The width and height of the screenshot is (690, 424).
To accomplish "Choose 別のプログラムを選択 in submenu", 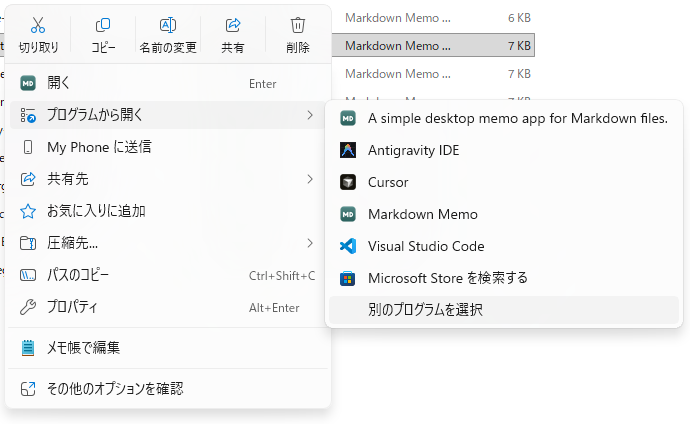I will pos(504,310).
